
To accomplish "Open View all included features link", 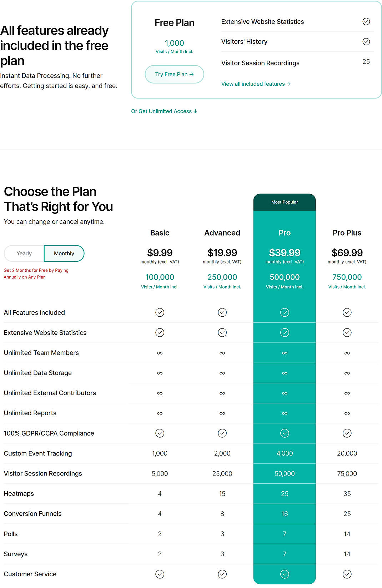I will [x=256, y=84].
